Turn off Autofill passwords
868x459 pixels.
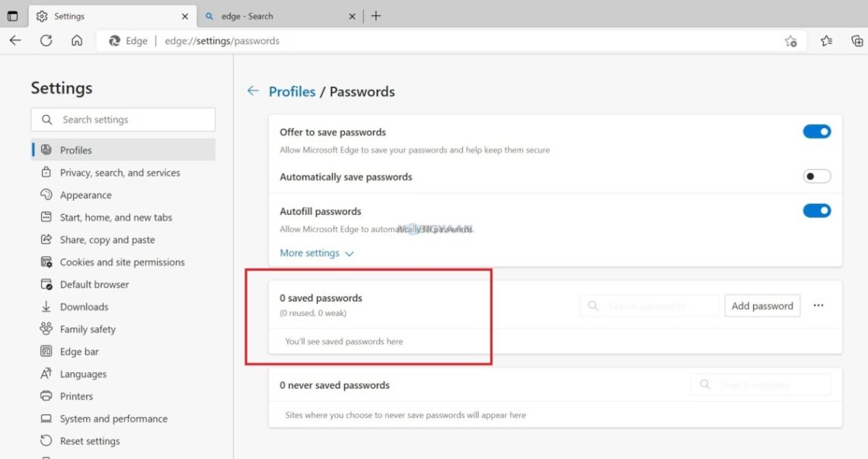coord(816,211)
